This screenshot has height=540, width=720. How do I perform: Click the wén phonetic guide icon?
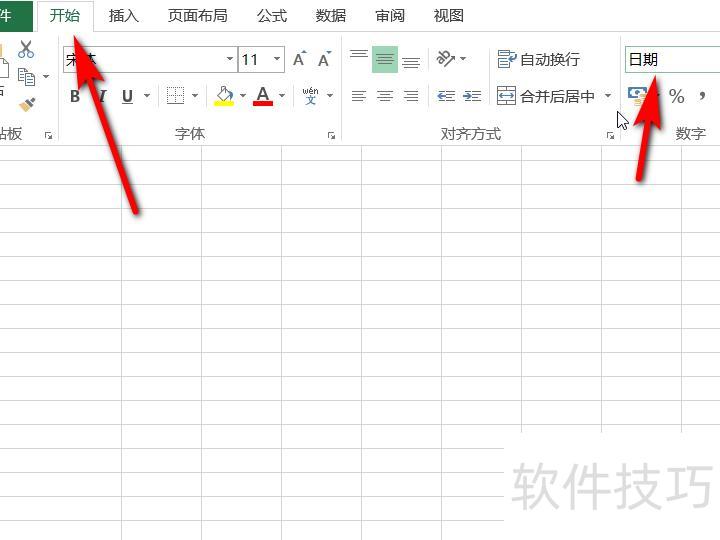coord(310,96)
